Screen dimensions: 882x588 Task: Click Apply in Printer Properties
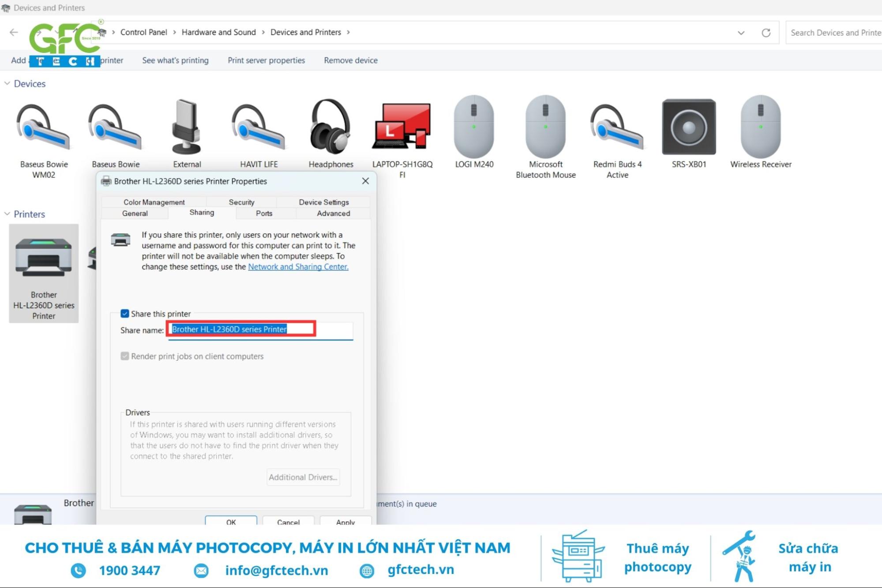[x=345, y=521]
